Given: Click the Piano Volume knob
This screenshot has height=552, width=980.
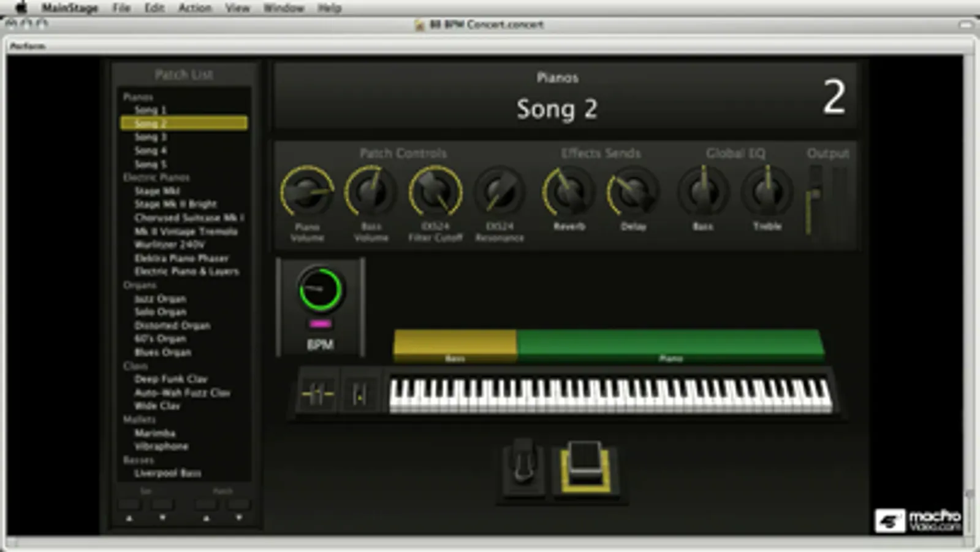Looking at the screenshot, I should pyautogui.click(x=307, y=191).
